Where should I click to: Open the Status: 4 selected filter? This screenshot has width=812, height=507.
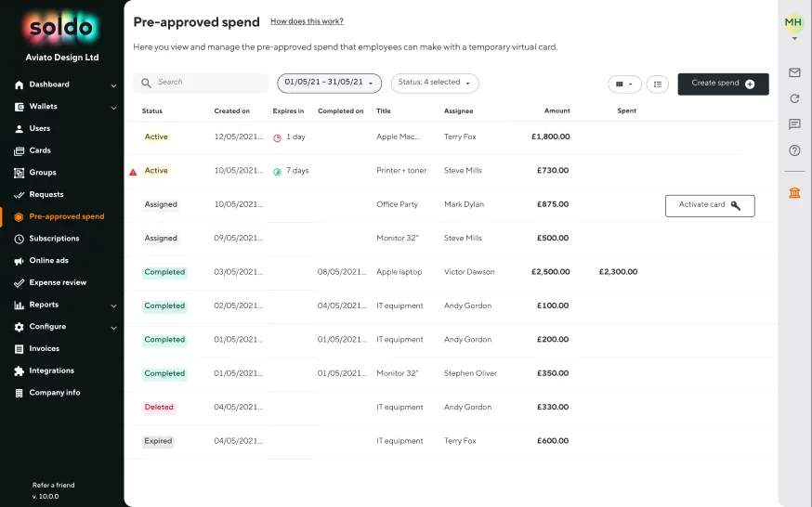[x=434, y=83]
